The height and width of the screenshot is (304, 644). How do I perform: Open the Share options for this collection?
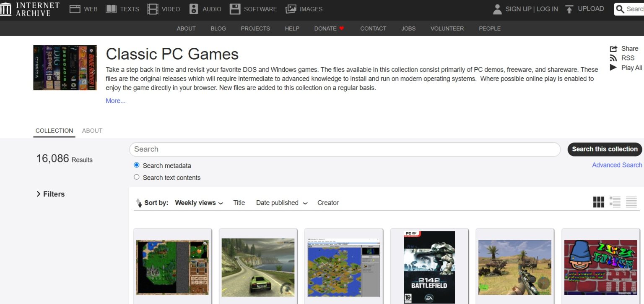[x=624, y=48]
